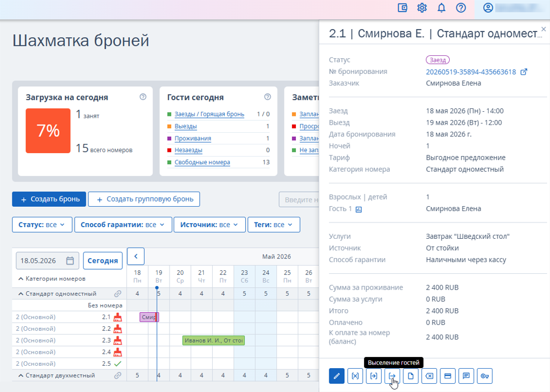Click the 'Наличными через кассу' value
The width and height of the screenshot is (550, 392).
pyautogui.click(x=466, y=260)
